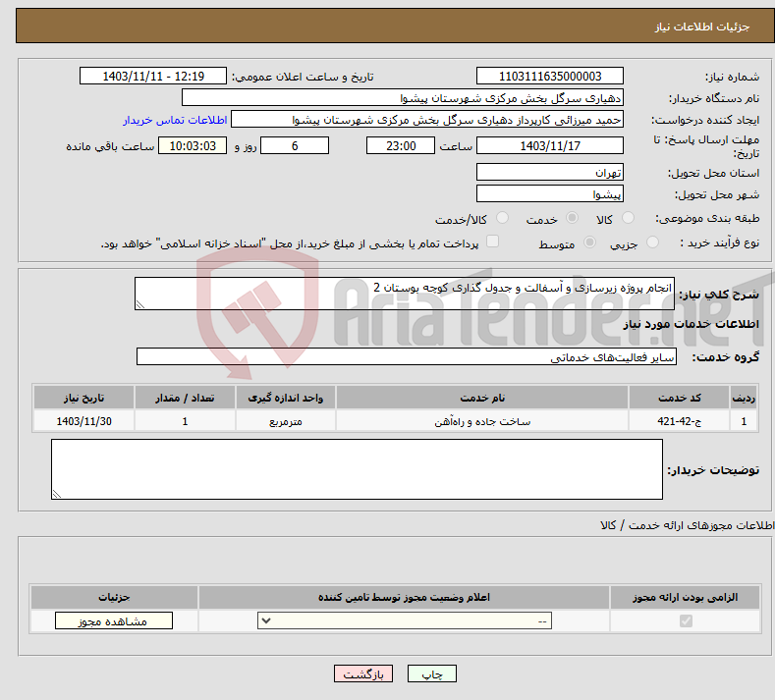This screenshot has height=700, width=775.
Task: Click the delivery city field پیشوا
Action: point(550,193)
